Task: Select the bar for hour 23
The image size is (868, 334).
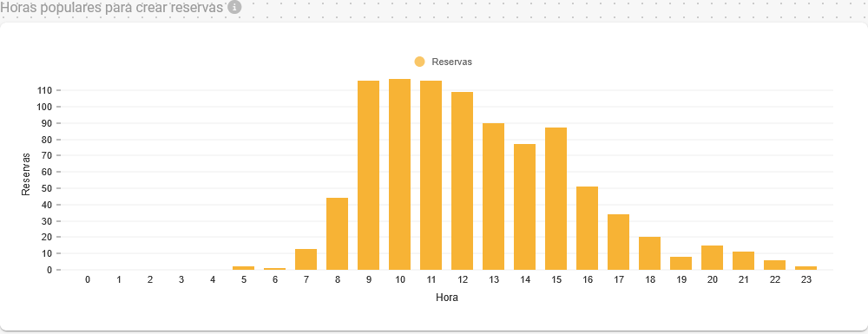Action: pos(806,268)
